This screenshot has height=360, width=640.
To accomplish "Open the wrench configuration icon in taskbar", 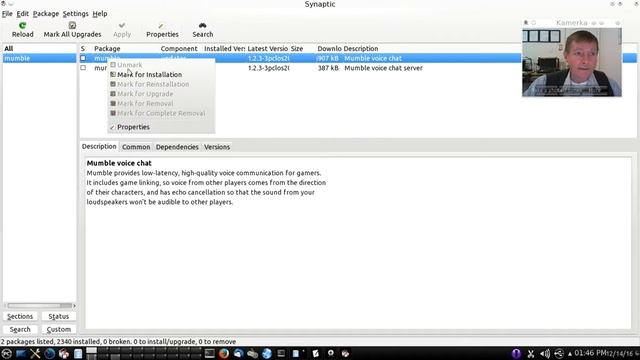I will coord(35,353).
